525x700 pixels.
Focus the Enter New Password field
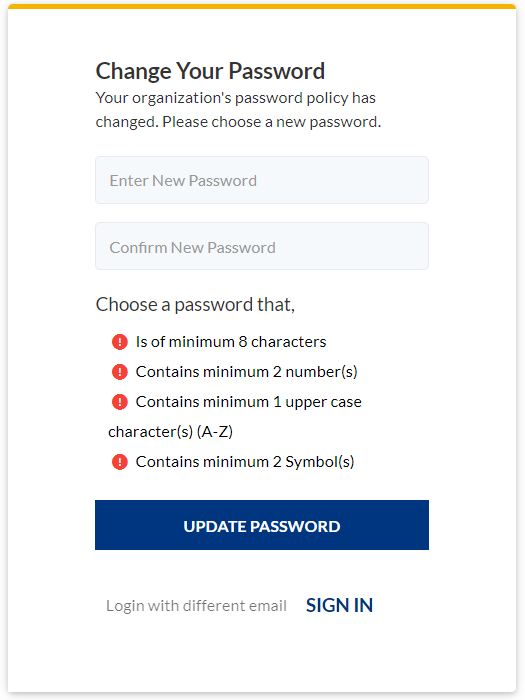coord(262,180)
